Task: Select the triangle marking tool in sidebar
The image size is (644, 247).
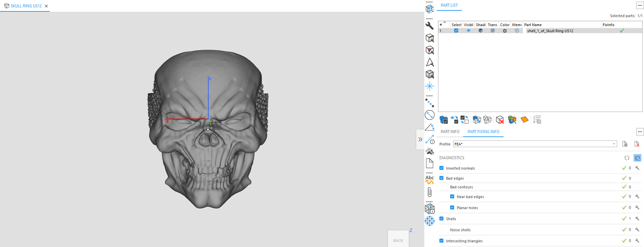Action: click(430, 62)
